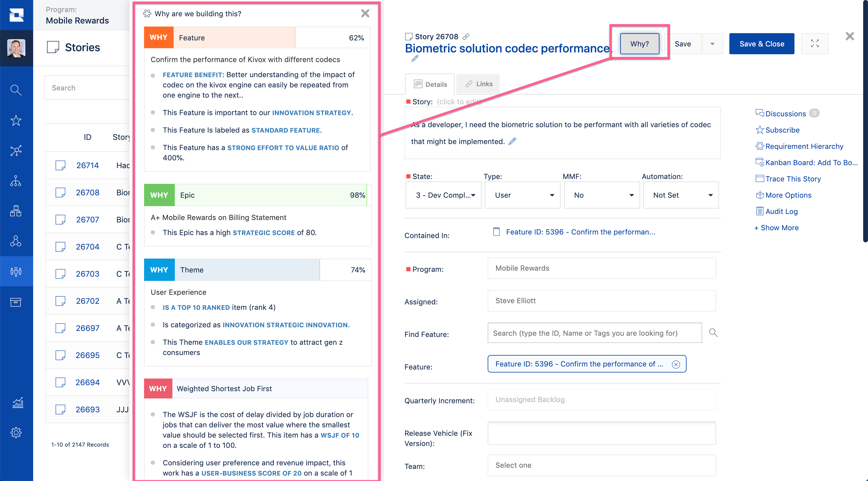Close the 'Why are we building this?' panel
The height and width of the screenshot is (481, 868).
coord(365,13)
